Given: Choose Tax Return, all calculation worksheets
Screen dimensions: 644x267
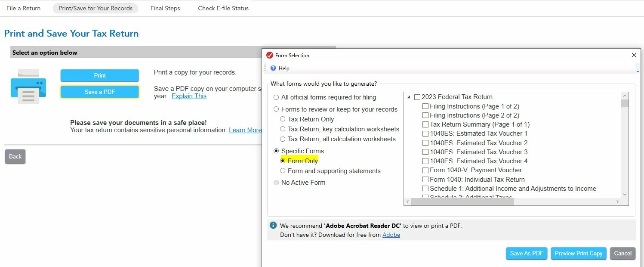Looking at the screenshot, I should coord(283,139).
